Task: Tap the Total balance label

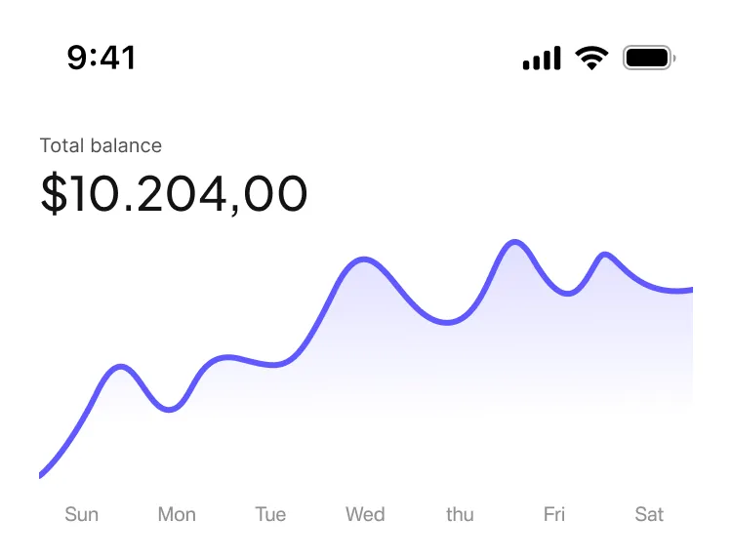Action: pyautogui.click(x=101, y=145)
